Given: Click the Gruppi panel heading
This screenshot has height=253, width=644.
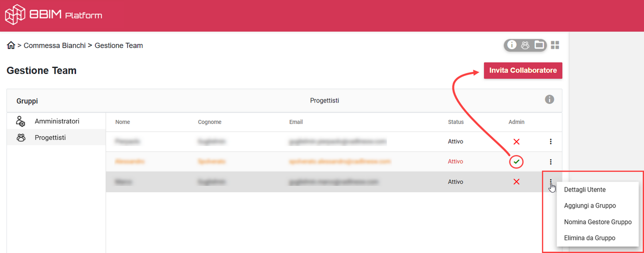Looking at the screenshot, I should tap(27, 101).
